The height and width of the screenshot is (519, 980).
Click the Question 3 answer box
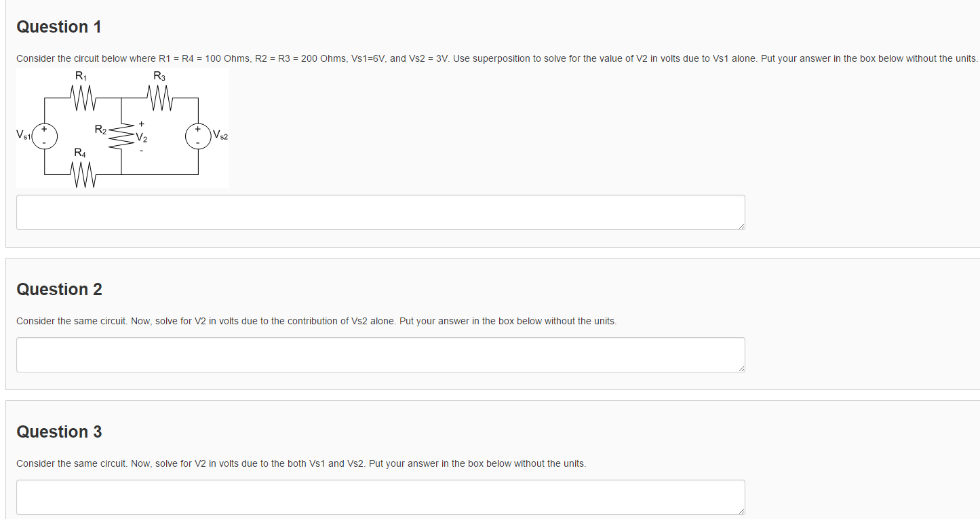pos(380,497)
